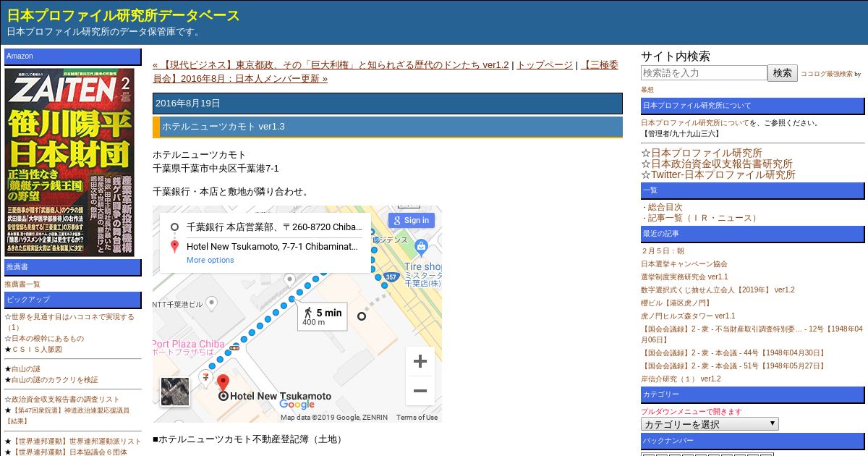The image size is (868, 456).
Task: Open 国会会議録 51号【1948年05月27日】 article
Action: pos(733,366)
